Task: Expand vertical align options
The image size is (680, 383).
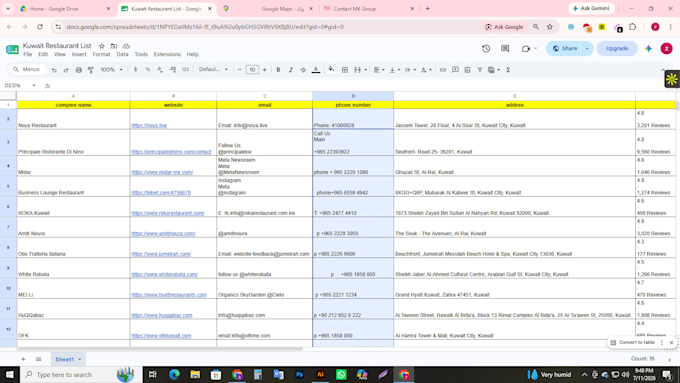Action: 399,70
